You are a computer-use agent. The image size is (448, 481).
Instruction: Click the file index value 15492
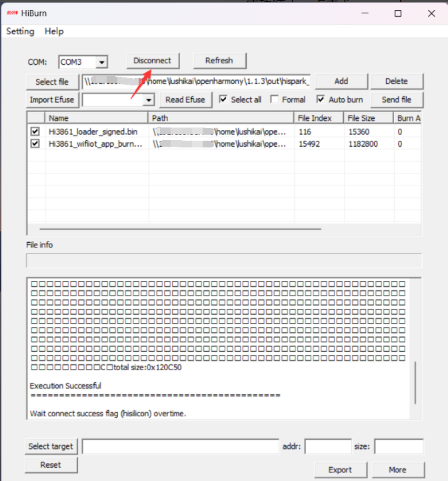click(x=309, y=144)
